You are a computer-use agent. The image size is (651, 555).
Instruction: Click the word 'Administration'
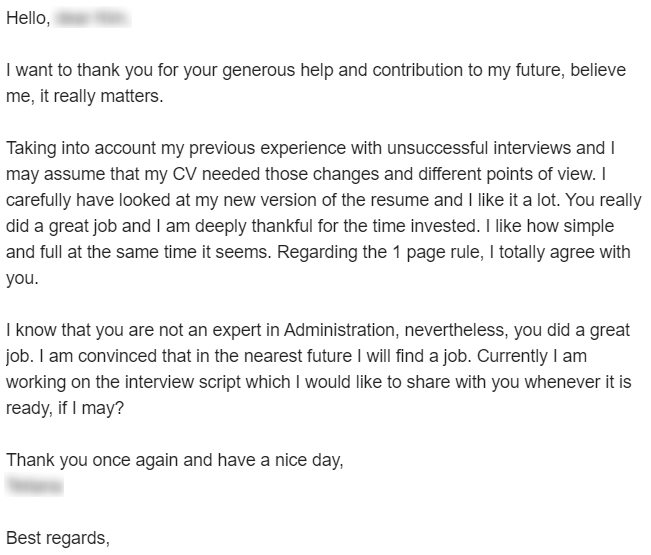345,330
